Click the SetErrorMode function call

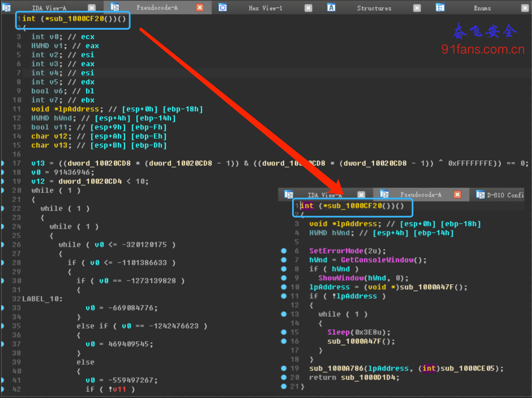click(336, 251)
